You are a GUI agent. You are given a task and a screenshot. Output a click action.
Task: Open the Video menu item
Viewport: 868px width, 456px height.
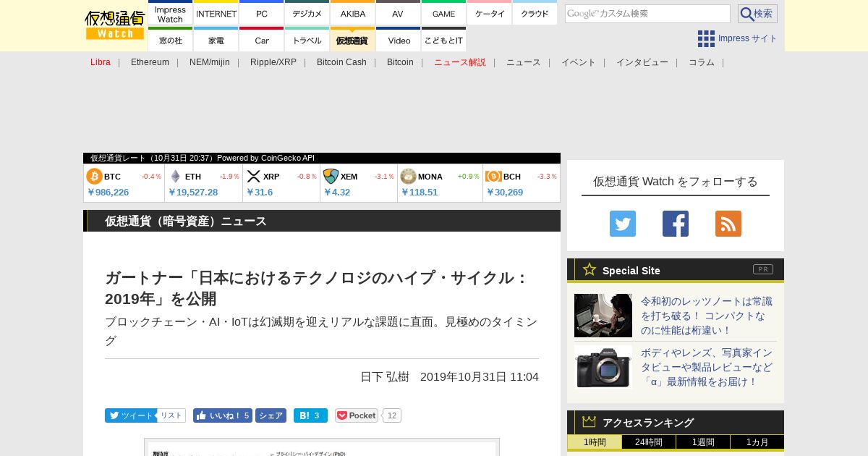coord(398,40)
